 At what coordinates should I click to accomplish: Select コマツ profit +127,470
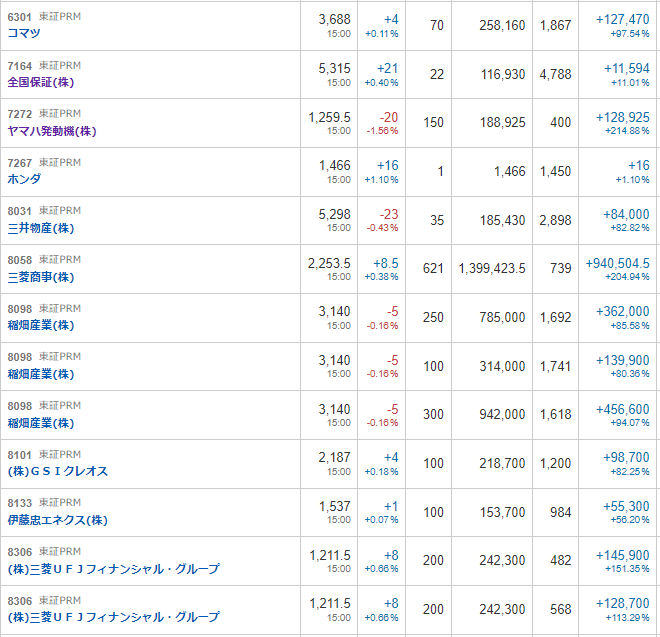pyautogui.click(x=623, y=19)
